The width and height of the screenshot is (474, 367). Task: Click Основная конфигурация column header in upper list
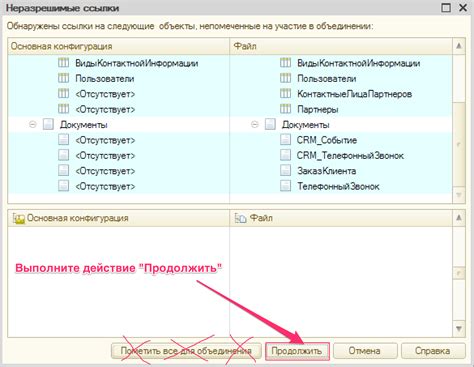pos(119,46)
